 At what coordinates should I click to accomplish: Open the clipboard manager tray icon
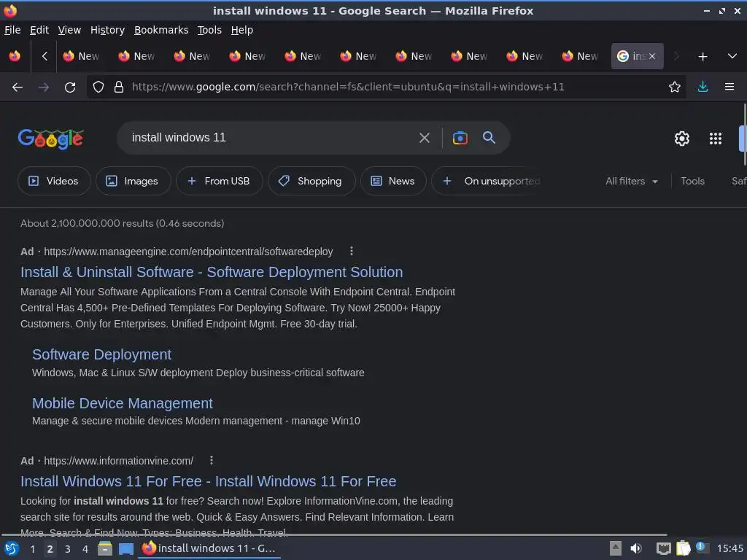point(683,548)
